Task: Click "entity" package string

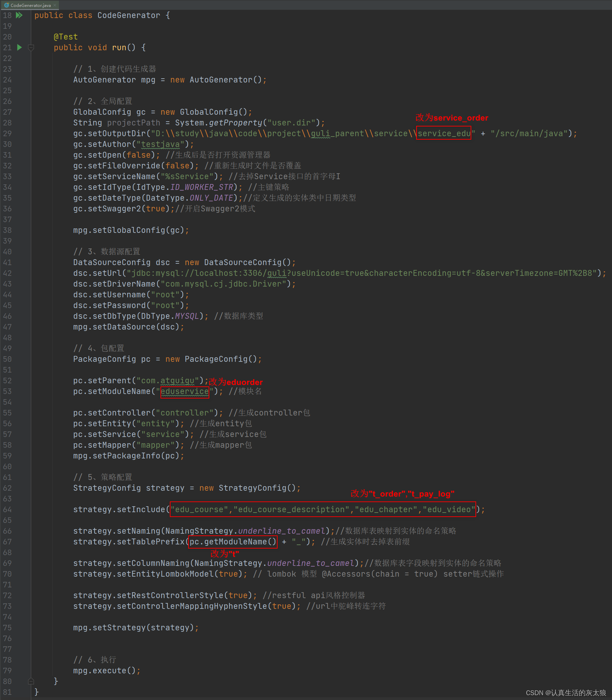Action: (x=156, y=423)
